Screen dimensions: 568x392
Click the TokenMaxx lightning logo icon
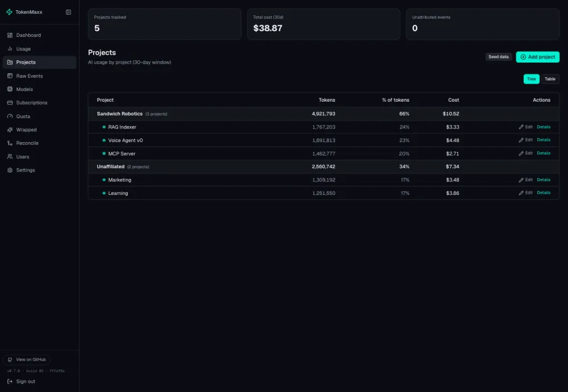(x=10, y=12)
